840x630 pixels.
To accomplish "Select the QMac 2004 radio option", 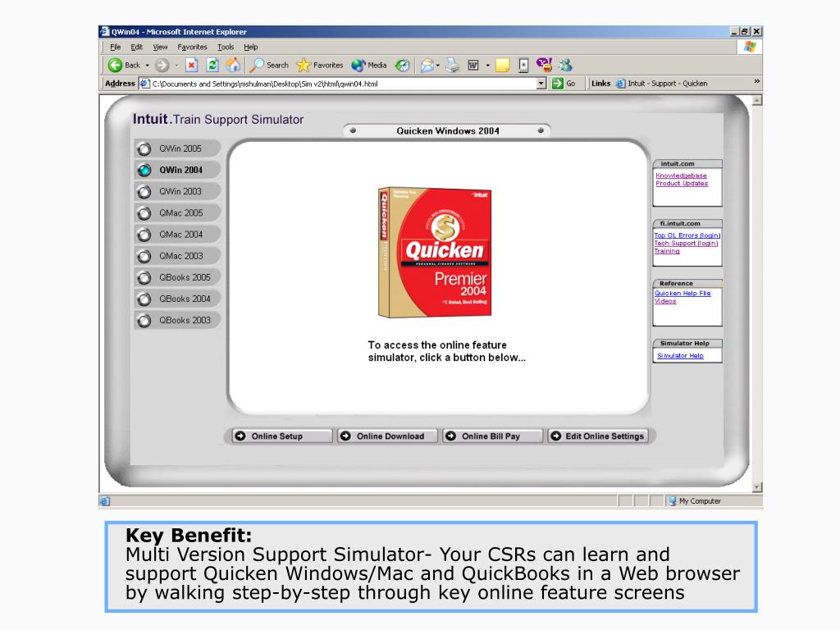I will tap(144, 235).
